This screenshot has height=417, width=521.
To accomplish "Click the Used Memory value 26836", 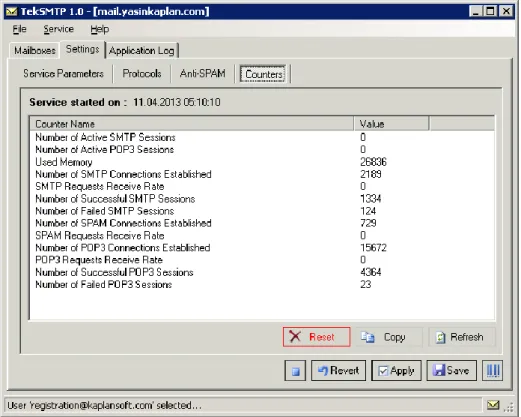I will coord(373,162).
